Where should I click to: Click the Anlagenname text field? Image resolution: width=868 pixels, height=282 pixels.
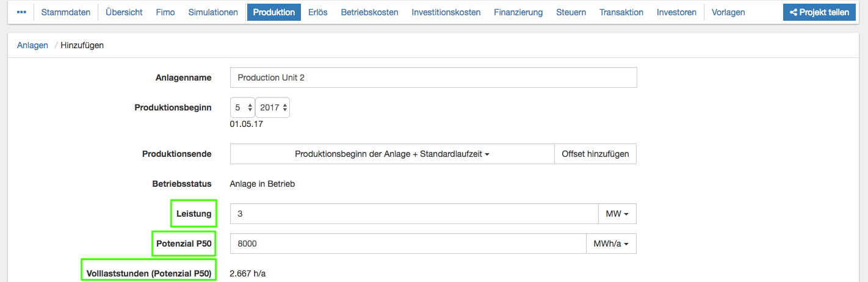tap(433, 78)
